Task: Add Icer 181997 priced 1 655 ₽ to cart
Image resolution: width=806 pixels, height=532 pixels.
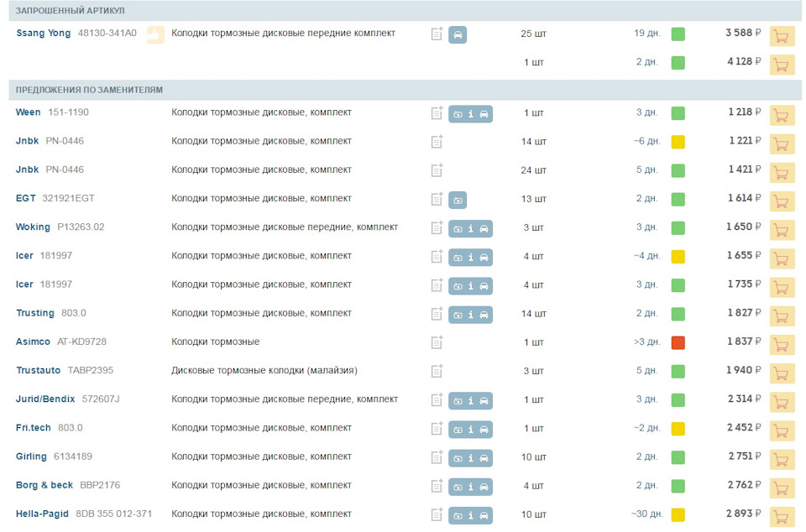Action: click(782, 258)
